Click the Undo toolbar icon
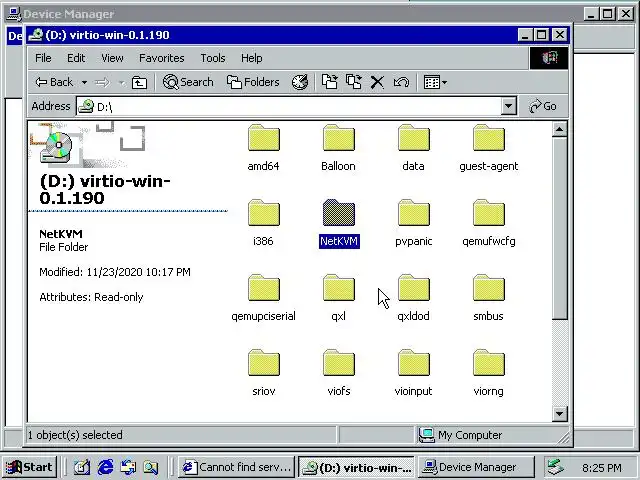Screen dimensions: 640x480 (401, 82)
